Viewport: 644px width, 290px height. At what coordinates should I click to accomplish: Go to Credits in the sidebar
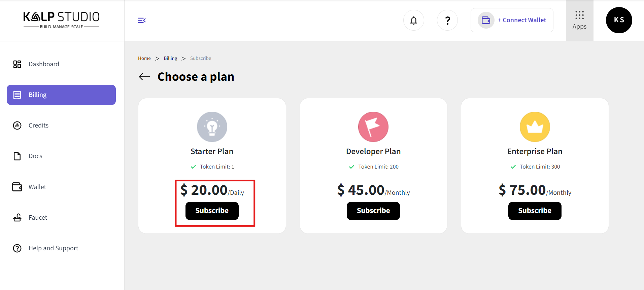38,125
